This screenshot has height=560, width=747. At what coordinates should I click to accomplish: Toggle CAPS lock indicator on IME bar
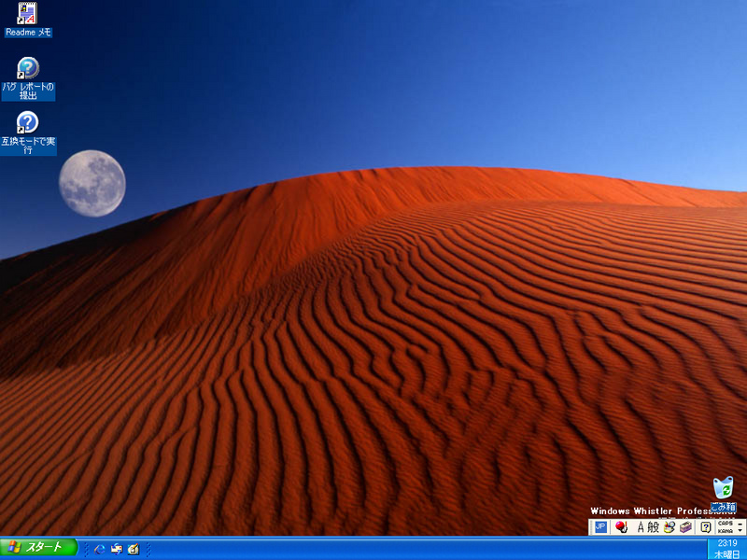[x=726, y=524]
